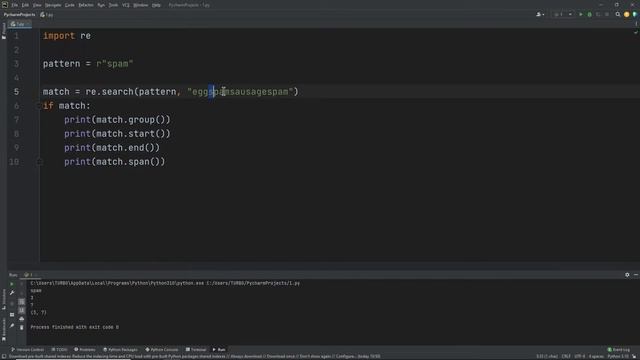Click print(match.end()) on line 9
The width and height of the screenshot is (640, 360).
[112, 148]
